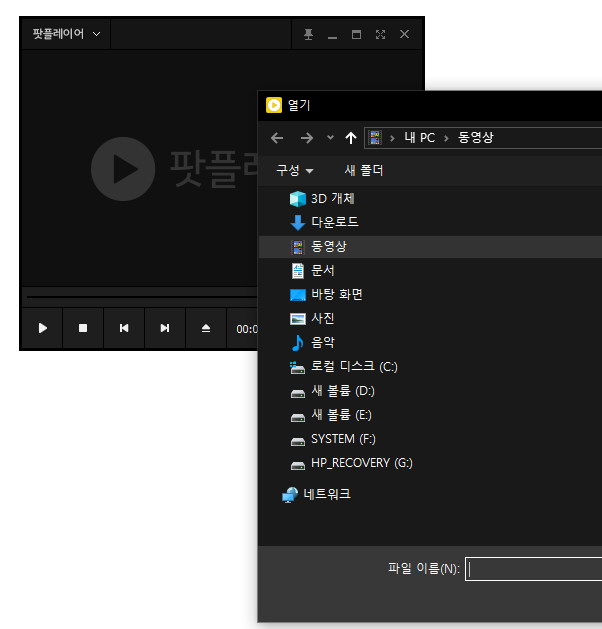602x629 pixels.
Task: Click the 파일 이름 input field
Action: tap(533, 569)
